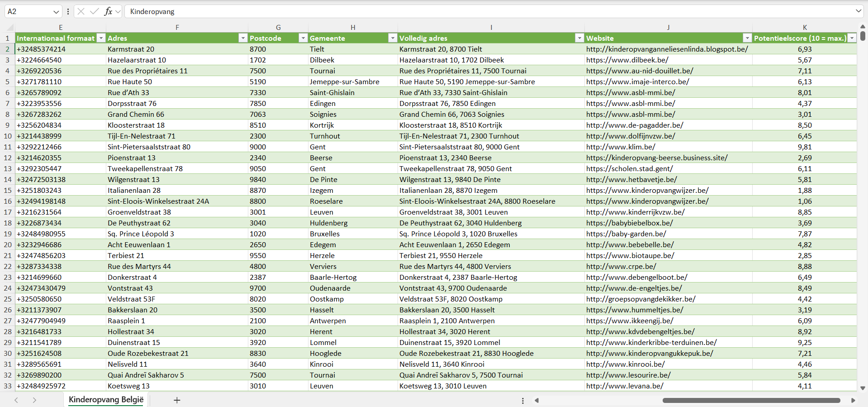
Task: Open the Website column filter dropdown
Action: 747,38
